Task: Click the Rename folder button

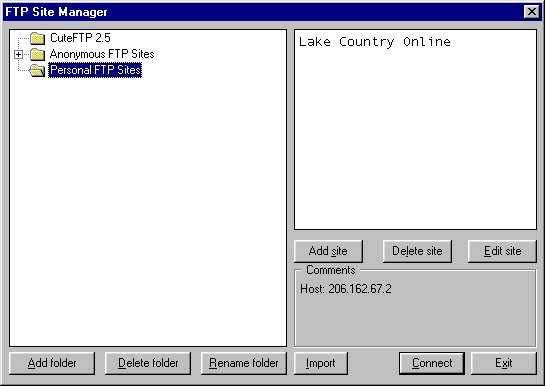Action: 244,363
